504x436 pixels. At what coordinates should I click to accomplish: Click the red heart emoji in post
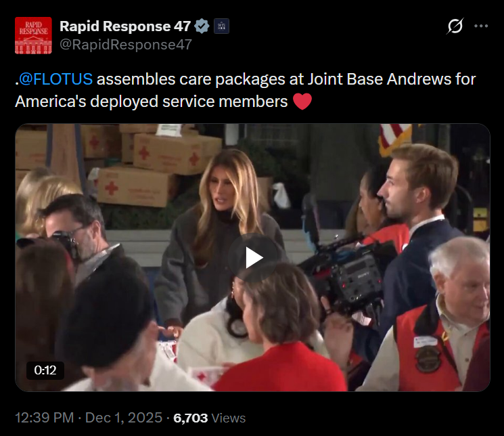pos(302,102)
